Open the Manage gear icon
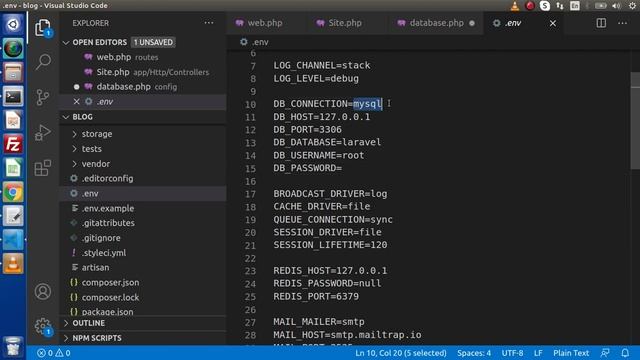Image resolution: width=640 pixels, height=360 pixels. [x=42, y=327]
